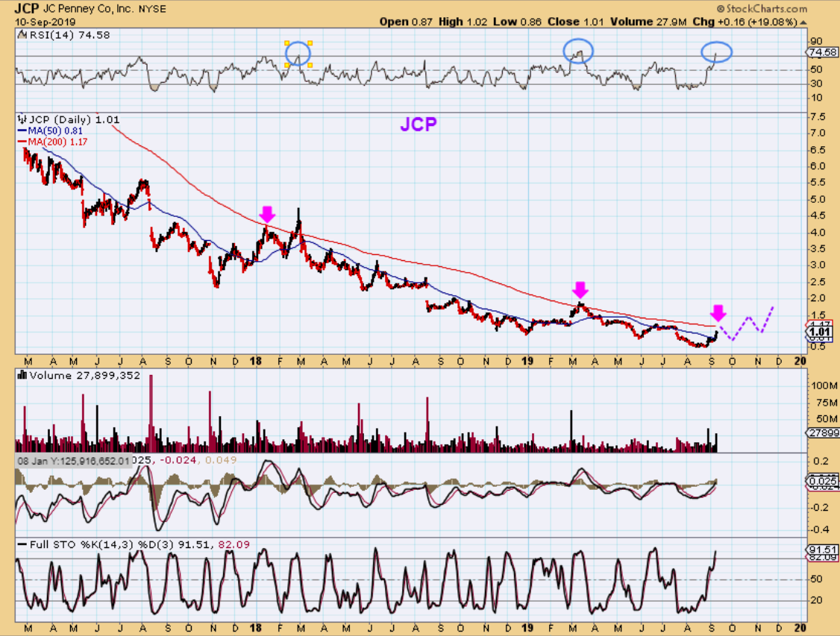Screen dimensions: 840x636
Task: Click the 91.51 stochastic value tag on axis
Action: coord(823,550)
